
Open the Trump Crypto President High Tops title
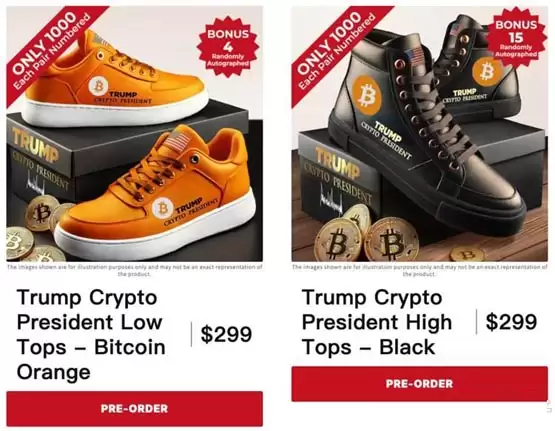(377, 322)
